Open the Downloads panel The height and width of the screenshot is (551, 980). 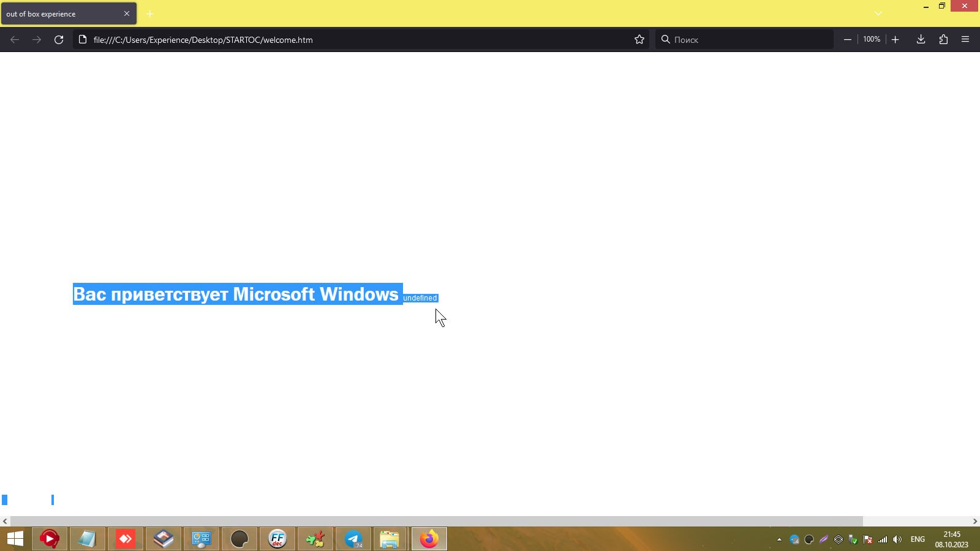coord(921,40)
